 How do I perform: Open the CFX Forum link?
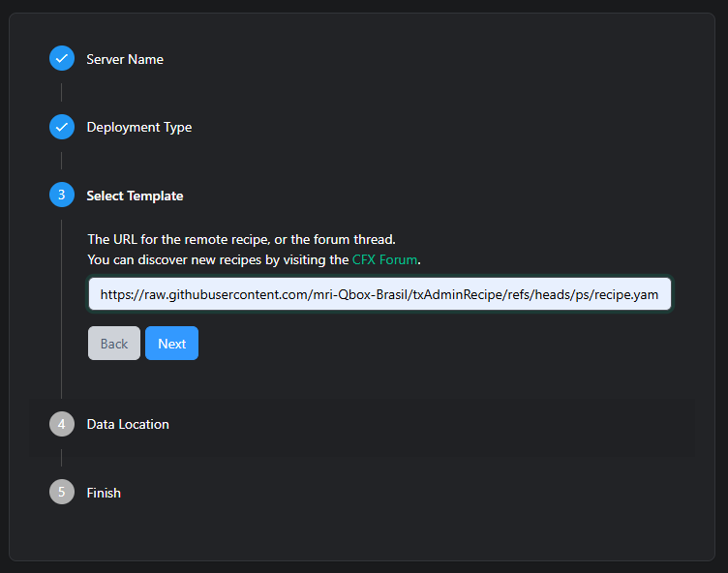coord(385,259)
